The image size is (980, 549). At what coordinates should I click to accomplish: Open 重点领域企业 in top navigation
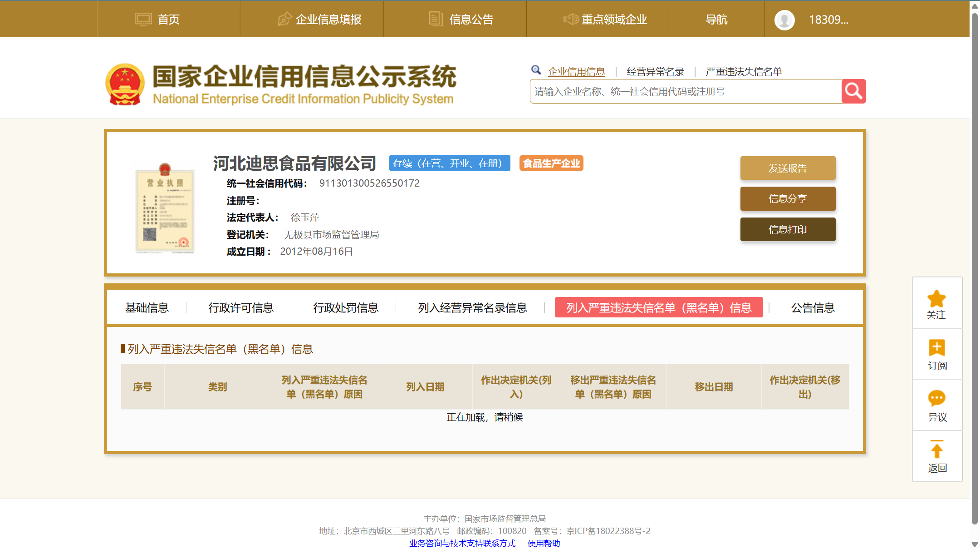614,19
